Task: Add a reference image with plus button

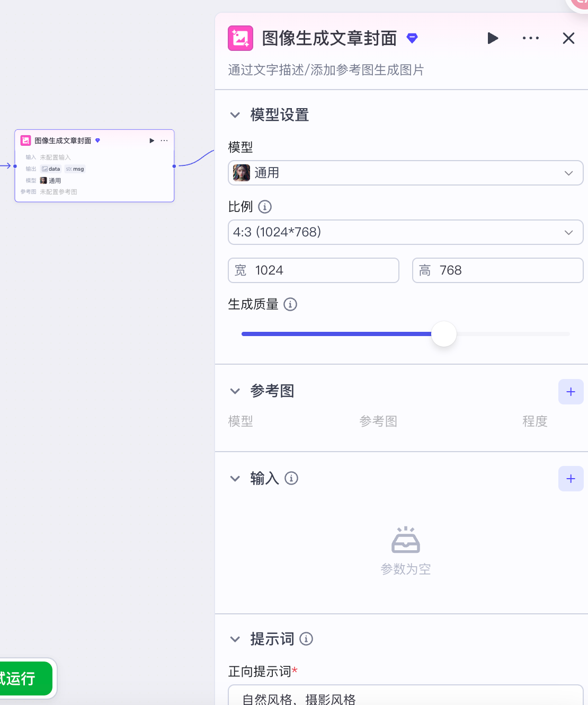Action: (571, 392)
